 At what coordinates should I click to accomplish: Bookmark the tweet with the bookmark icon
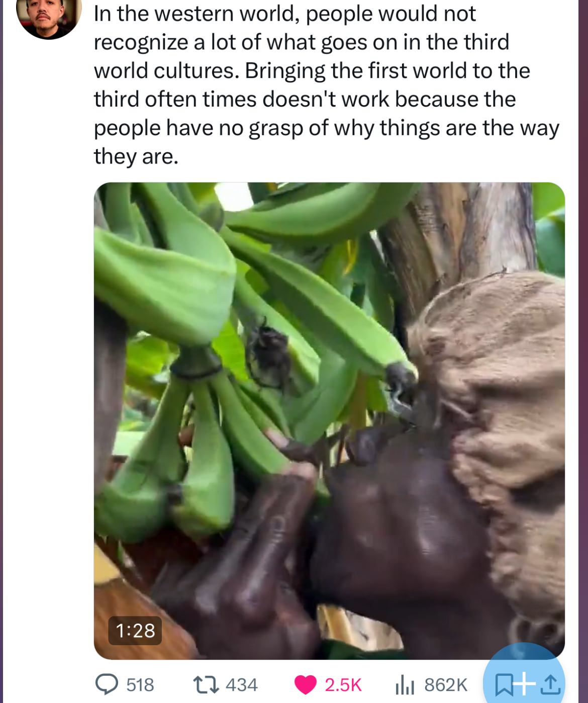tap(504, 684)
